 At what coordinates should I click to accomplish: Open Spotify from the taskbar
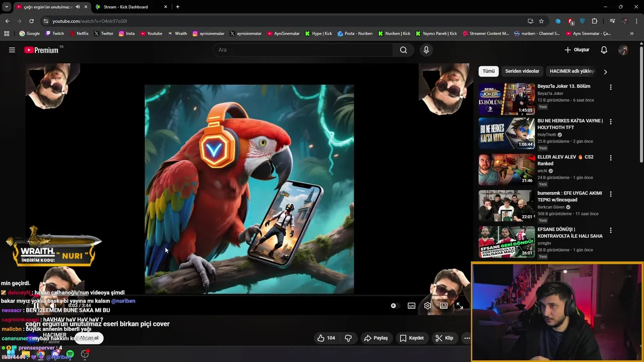click(x=70, y=354)
